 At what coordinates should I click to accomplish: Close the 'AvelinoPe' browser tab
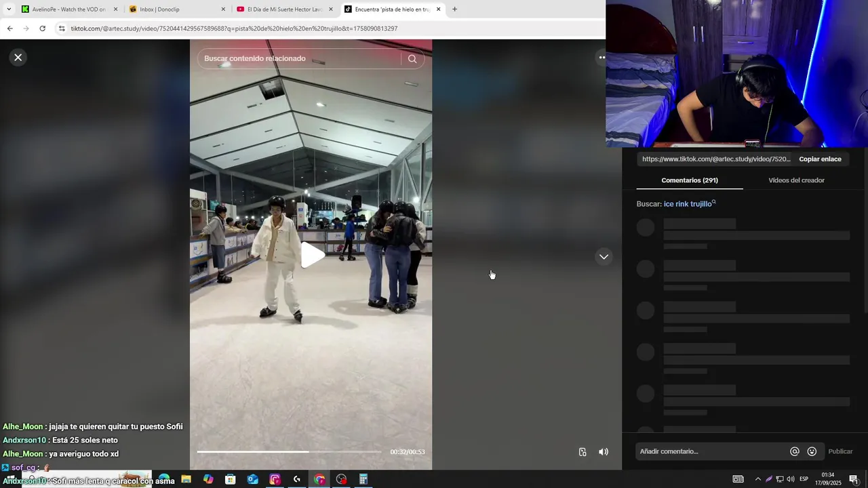tap(115, 9)
